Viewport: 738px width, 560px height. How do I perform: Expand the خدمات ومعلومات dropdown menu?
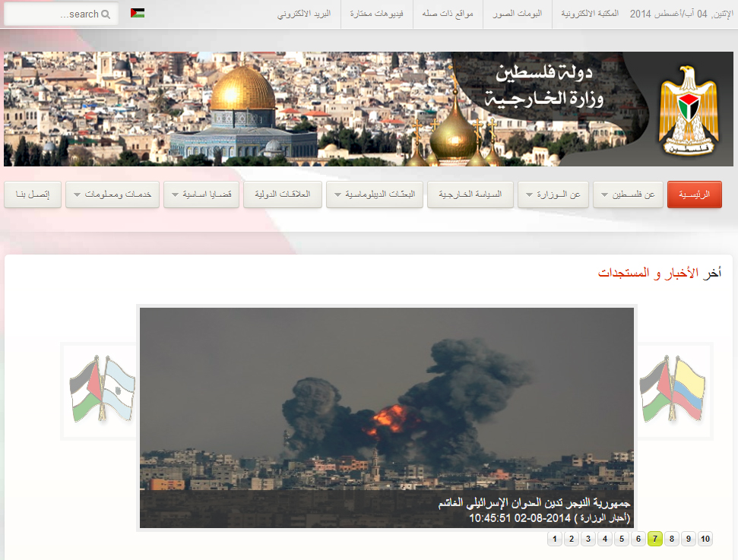tap(112, 195)
